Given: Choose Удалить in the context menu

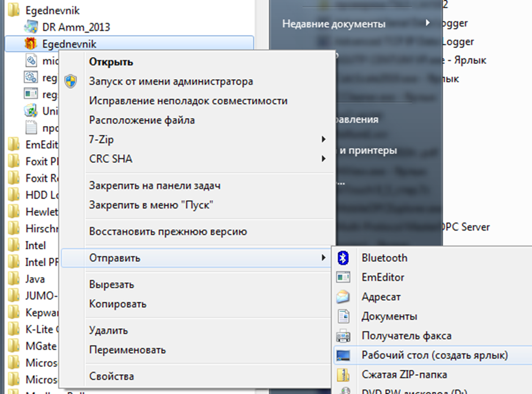Looking at the screenshot, I should pos(108,331).
